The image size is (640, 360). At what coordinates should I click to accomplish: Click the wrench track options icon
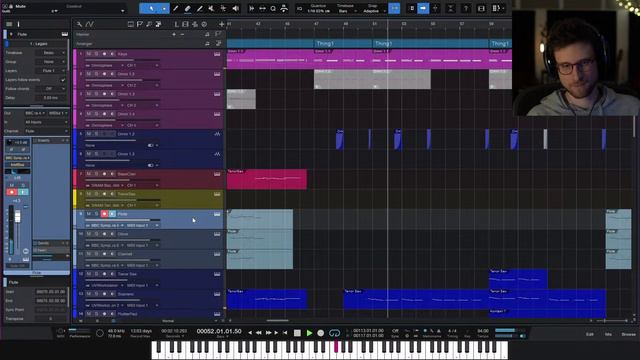click(x=80, y=24)
